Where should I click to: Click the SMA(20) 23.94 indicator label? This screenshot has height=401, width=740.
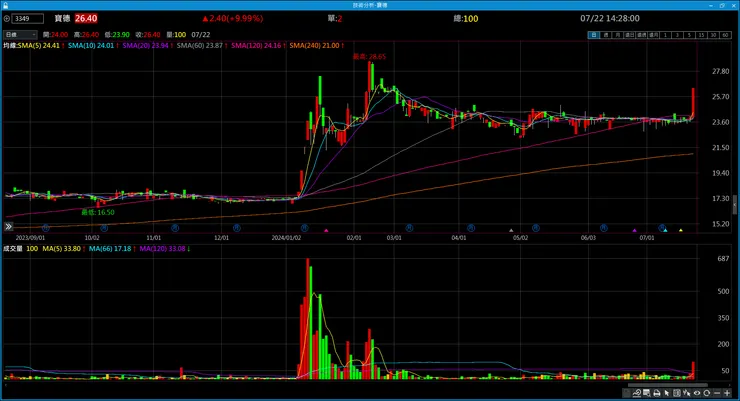coord(147,45)
